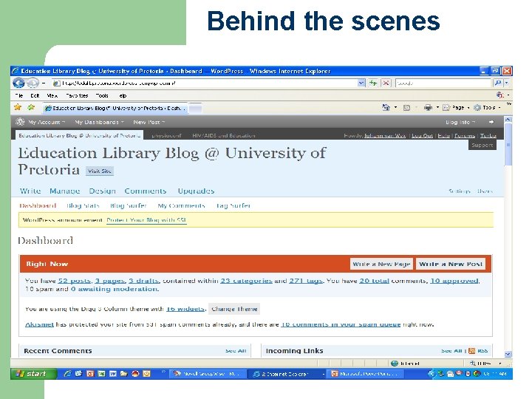Click the Internet Explorer Forward arrow button

[33, 83]
